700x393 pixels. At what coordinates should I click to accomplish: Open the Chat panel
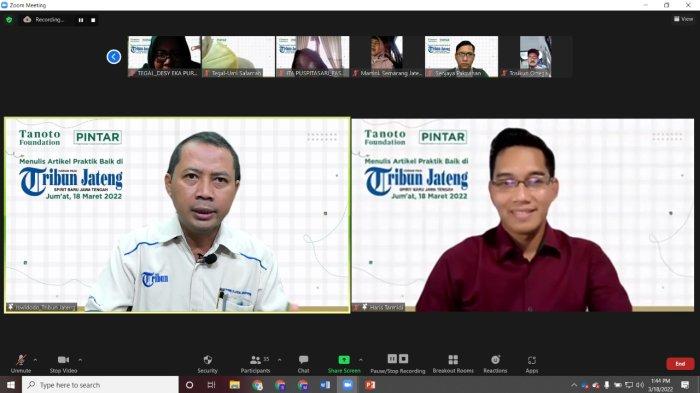pos(304,364)
